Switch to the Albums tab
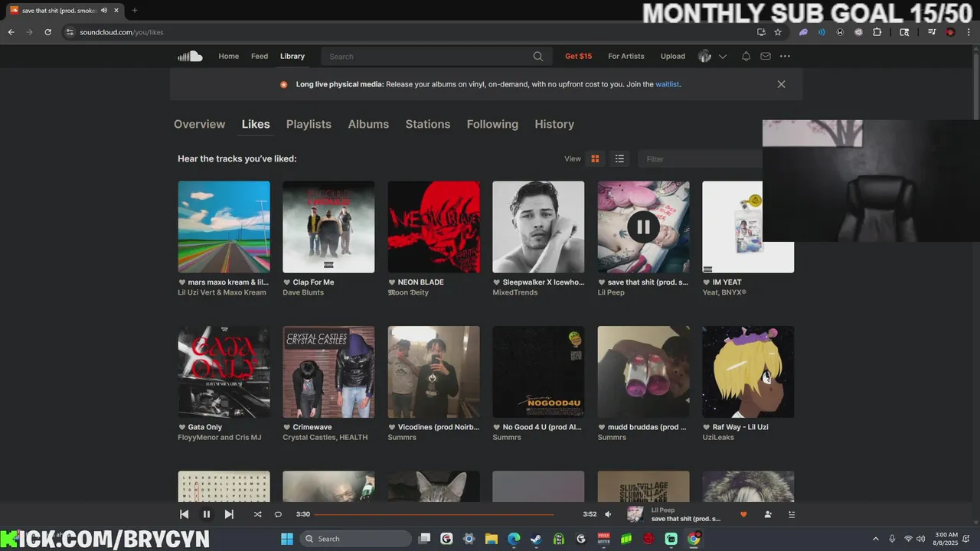 pos(368,124)
